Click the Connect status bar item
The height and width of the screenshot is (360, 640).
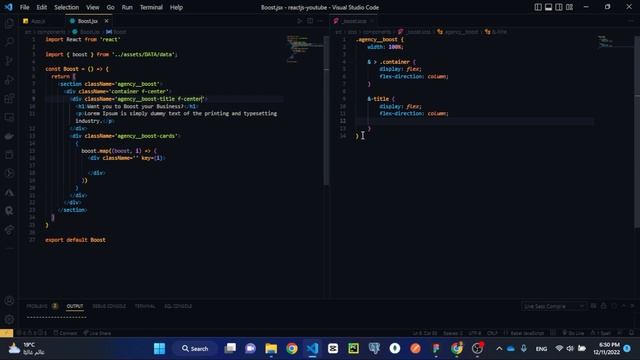[x=65, y=333]
